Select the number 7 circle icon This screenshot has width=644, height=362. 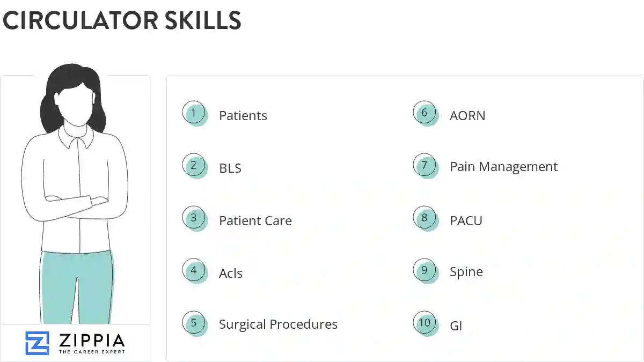click(425, 165)
